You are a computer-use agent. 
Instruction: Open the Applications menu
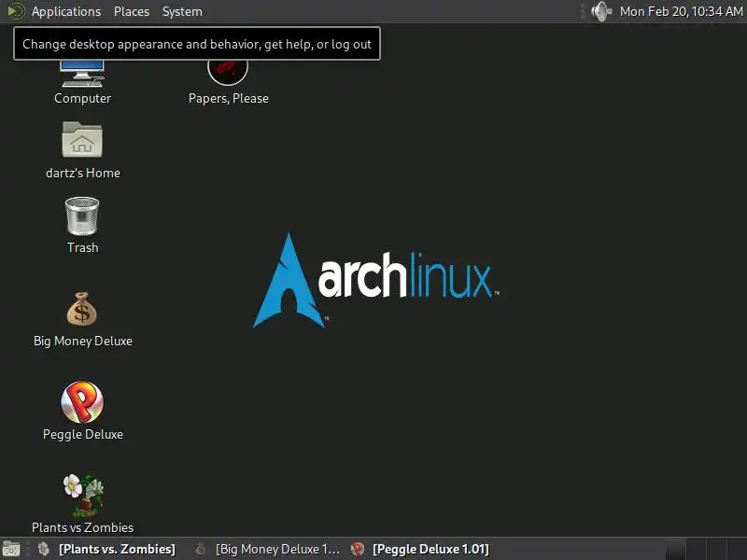pos(66,11)
